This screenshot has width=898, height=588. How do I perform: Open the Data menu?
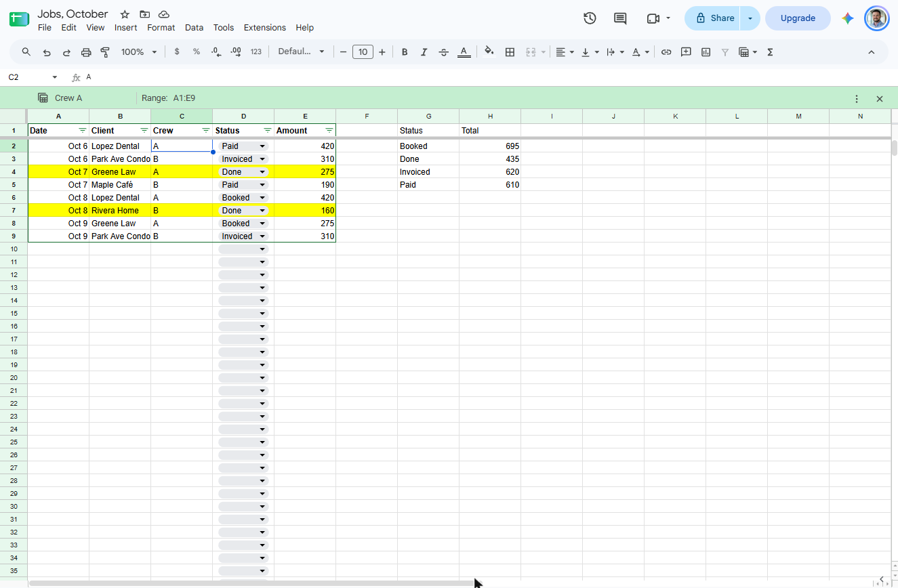click(x=195, y=28)
